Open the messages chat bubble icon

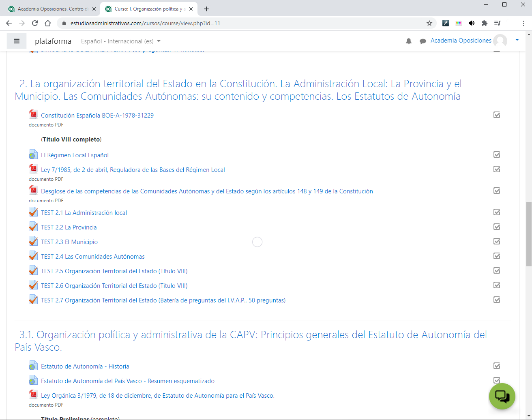pyautogui.click(x=423, y=41)
